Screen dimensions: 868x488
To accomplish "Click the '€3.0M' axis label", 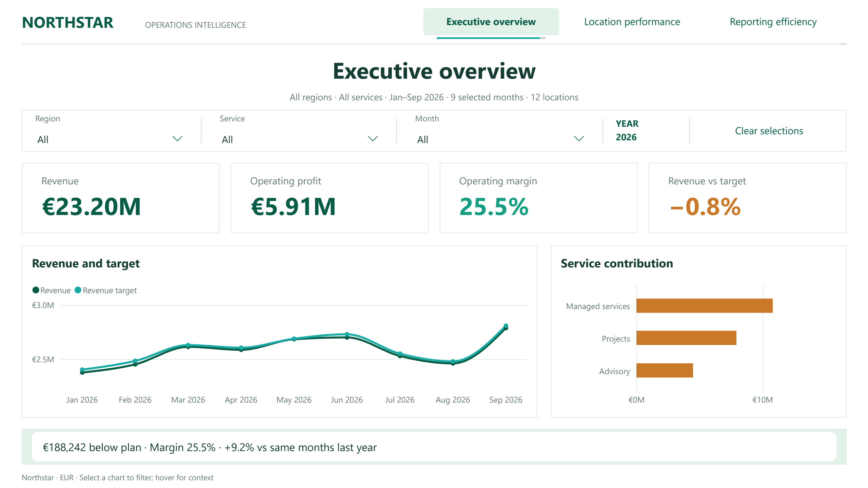I will (x=43, y=305).
